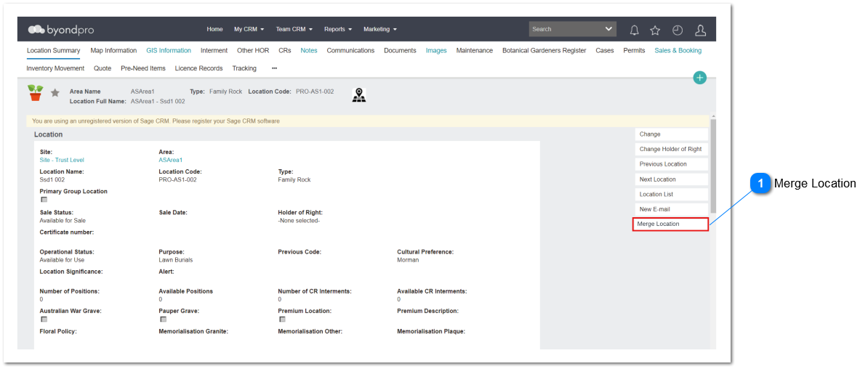Click the Operational Status value Available for Use
868x369 pixels.
tap(62, 259)
